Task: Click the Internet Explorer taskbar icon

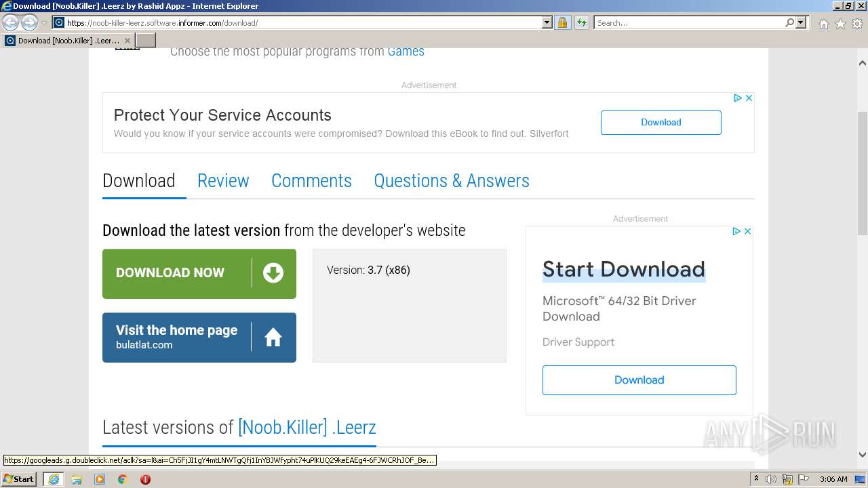Action: pyautogui.click(x=53, y=479)
